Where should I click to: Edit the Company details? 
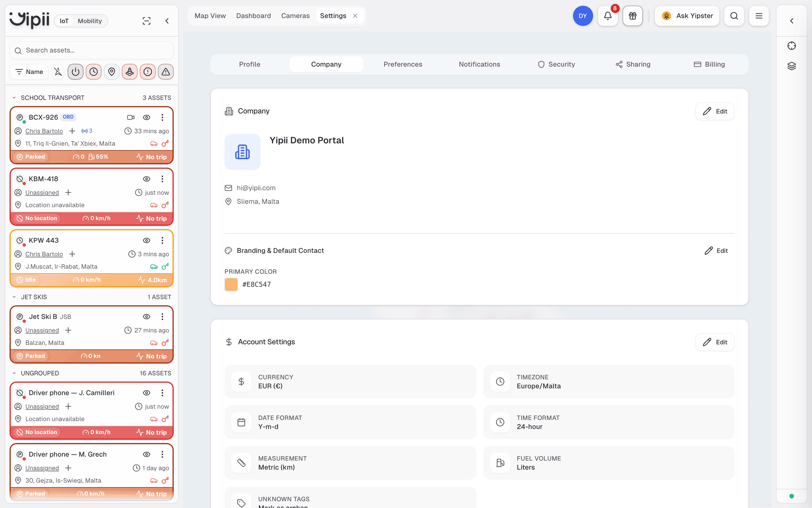715,111
